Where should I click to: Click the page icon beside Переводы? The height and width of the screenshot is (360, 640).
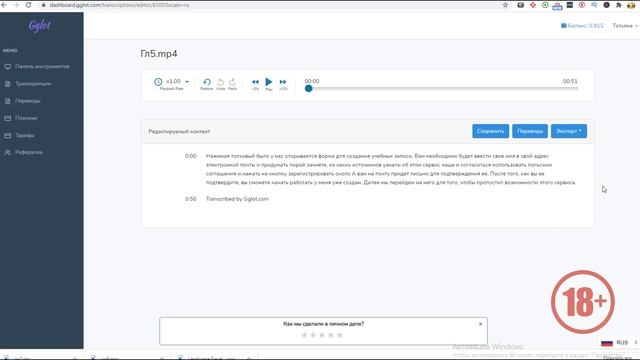8,101
